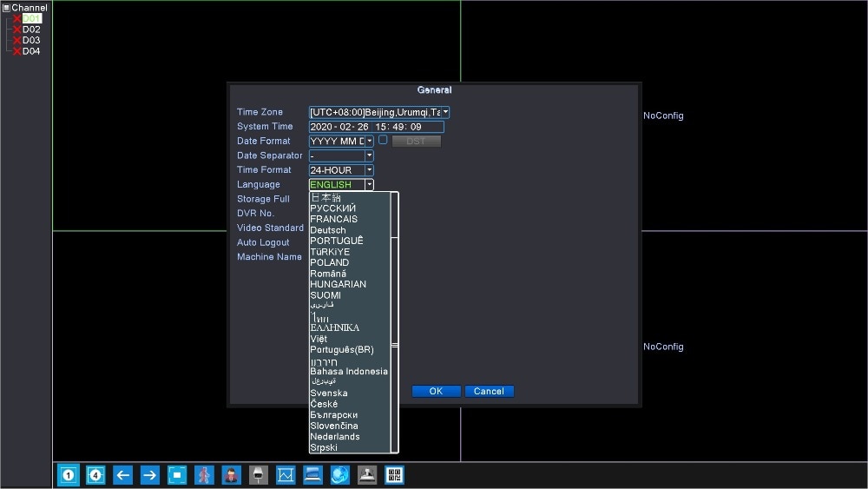The width and height of the screenshot is (868, 489).
Task: Switch to single-channel view icon
Action: click(x=68, y=474)
